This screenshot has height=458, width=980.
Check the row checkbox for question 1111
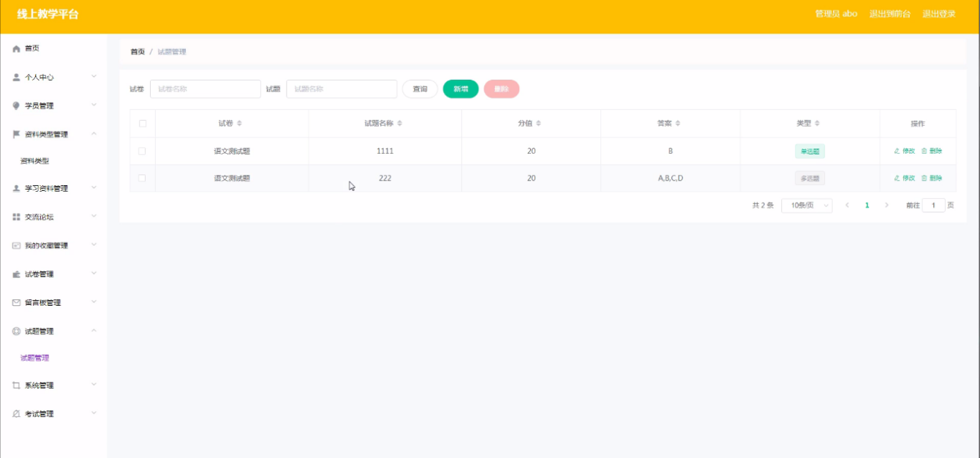coord(142,151)
